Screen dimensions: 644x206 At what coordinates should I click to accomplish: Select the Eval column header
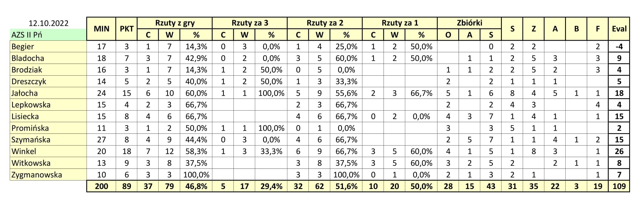tap(619, 29)
